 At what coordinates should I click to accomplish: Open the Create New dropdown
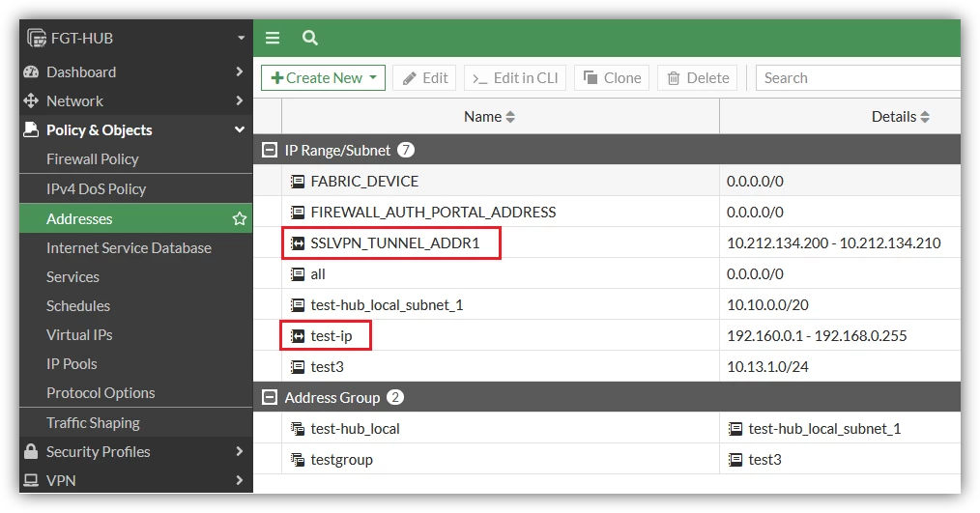[323, 78]
